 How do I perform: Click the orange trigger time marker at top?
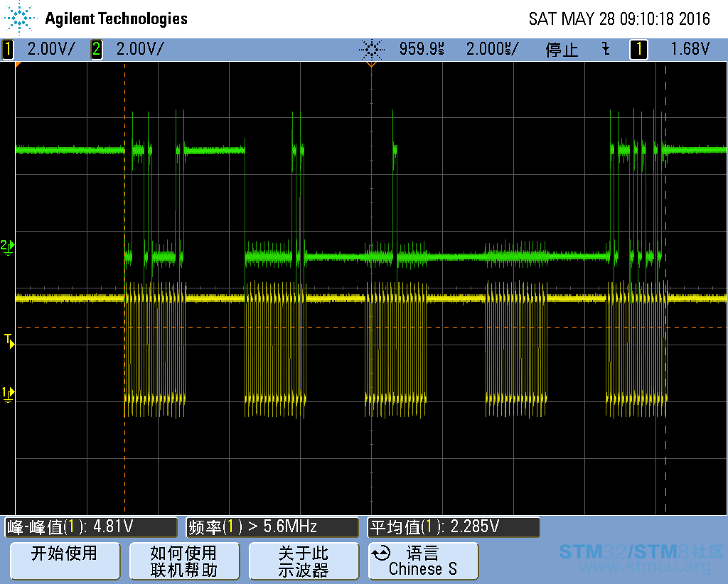click(371, 64)
